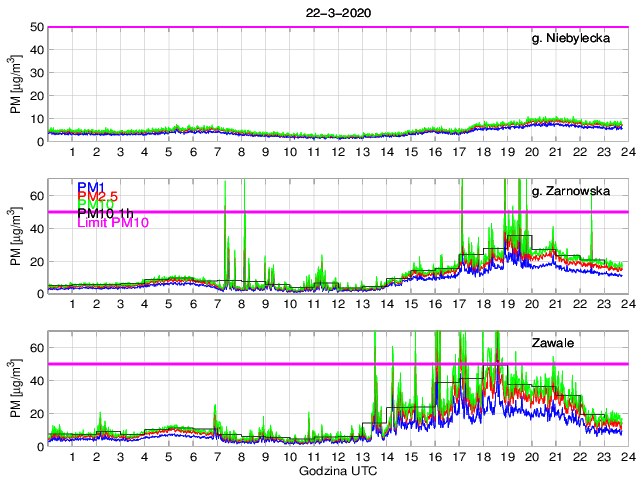Viewport: 640px width, 480px height.
Task: Click the 50 value on top chart y-axis
Action: (x=34, y=27)
